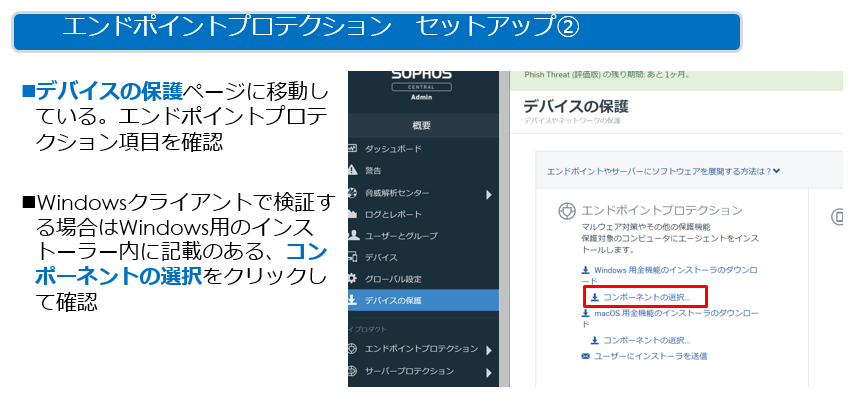
Task: Select the 概要 header in the sidebar
Action: (x=422, y=125)
